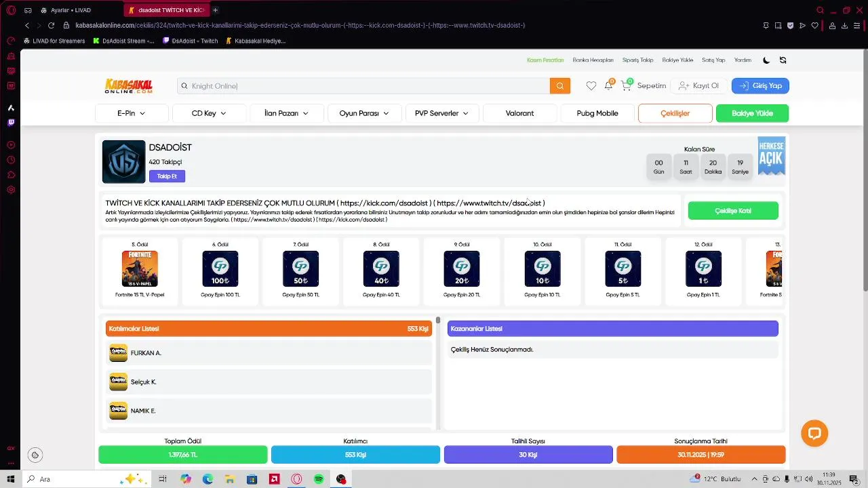Click the currency refresh arrows icon
Image resolution: width=868 pixels, height=488 pixels.
[x=783, y=60]
